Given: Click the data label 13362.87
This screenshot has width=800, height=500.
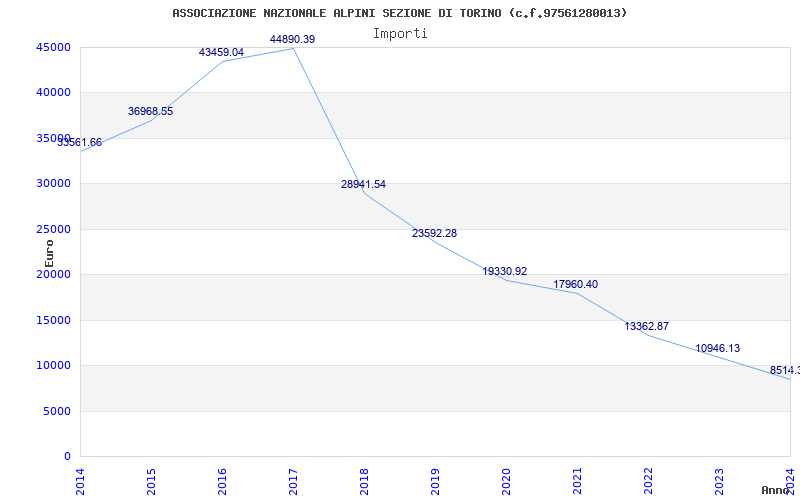Looking at the screenshot, I should coord(646,326).
